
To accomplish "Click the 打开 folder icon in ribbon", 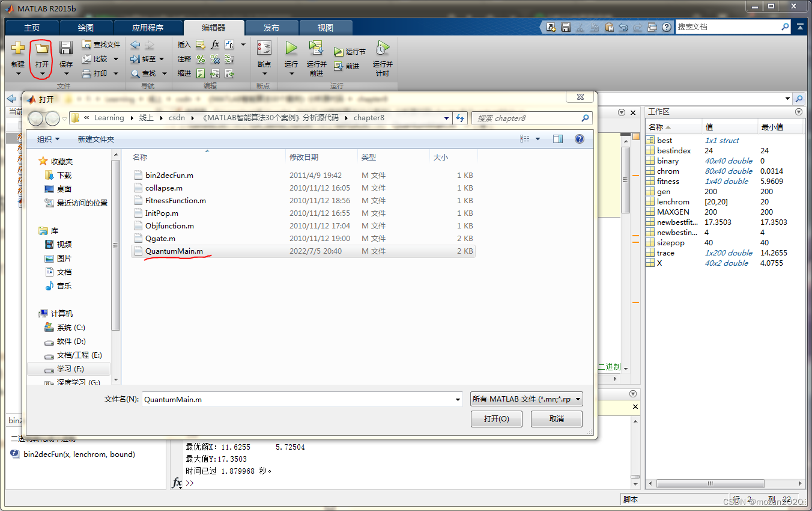I will [42, 49].
